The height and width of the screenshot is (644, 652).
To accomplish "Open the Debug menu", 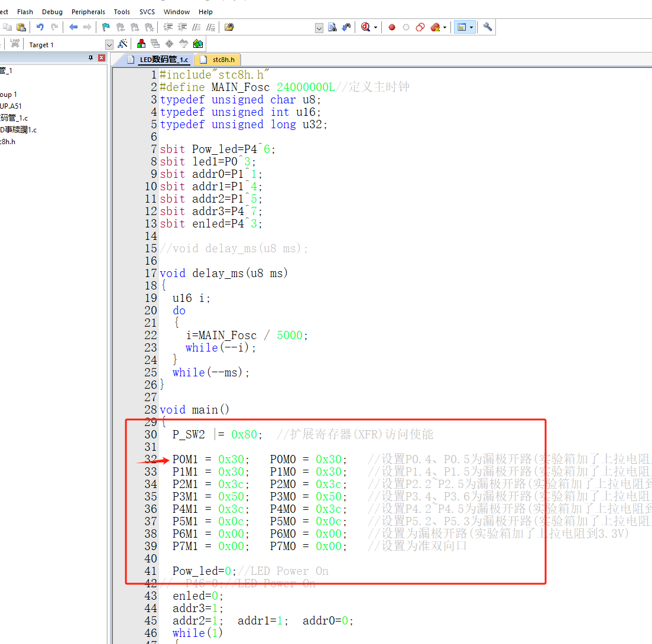I will pos(53,12).
